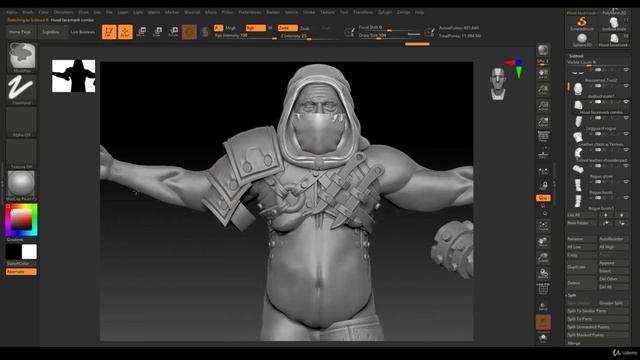This screenshot has width=640, height=360.
Task: Click the Rename subtool button
Action: pyautogui.click(x=582, y=239)
